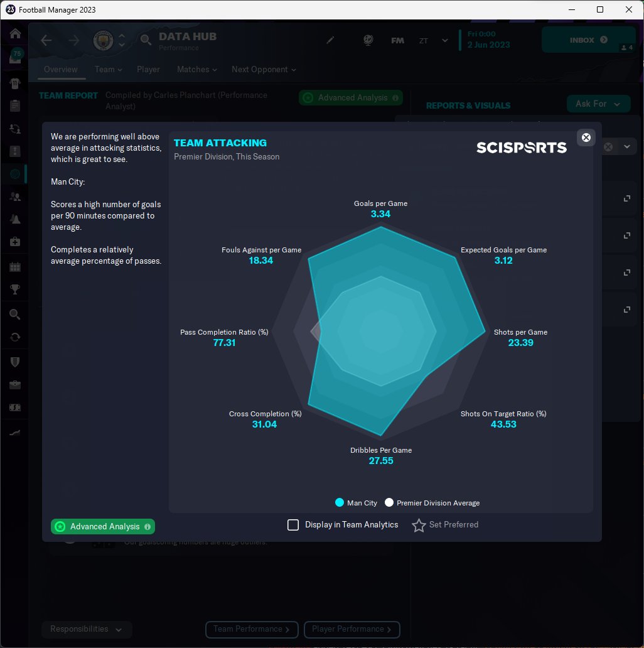The width and height of the screenshot is (644, 648).
Task: Open Squad Planner clipboard icon
Action: (x=15, y=105)
